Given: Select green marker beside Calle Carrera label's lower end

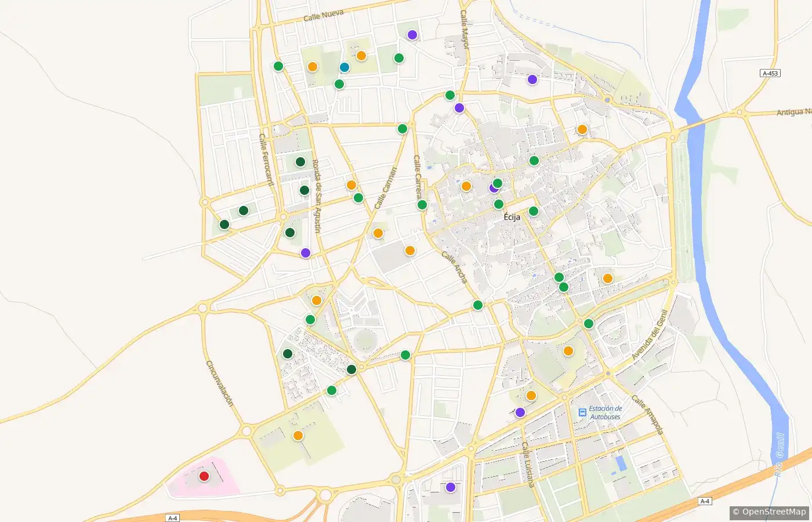Looking at the screenshot, I should click(x=422, y=205).
